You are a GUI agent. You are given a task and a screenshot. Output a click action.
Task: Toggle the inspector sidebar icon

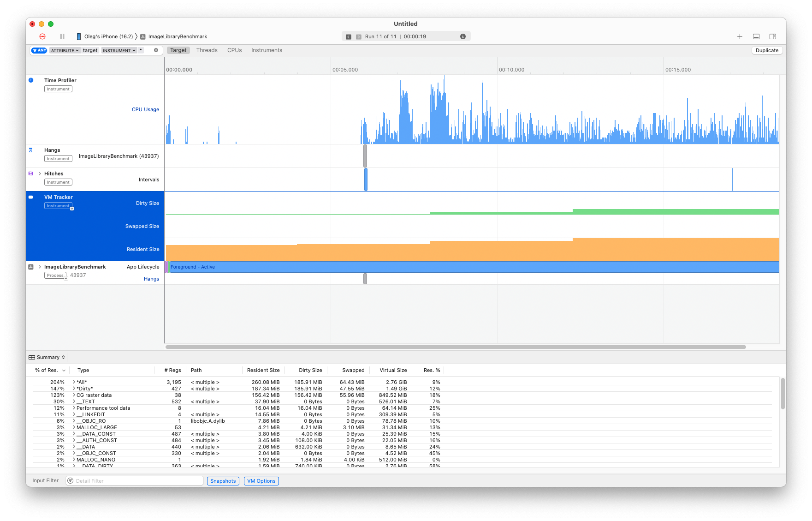pos(773,36)
